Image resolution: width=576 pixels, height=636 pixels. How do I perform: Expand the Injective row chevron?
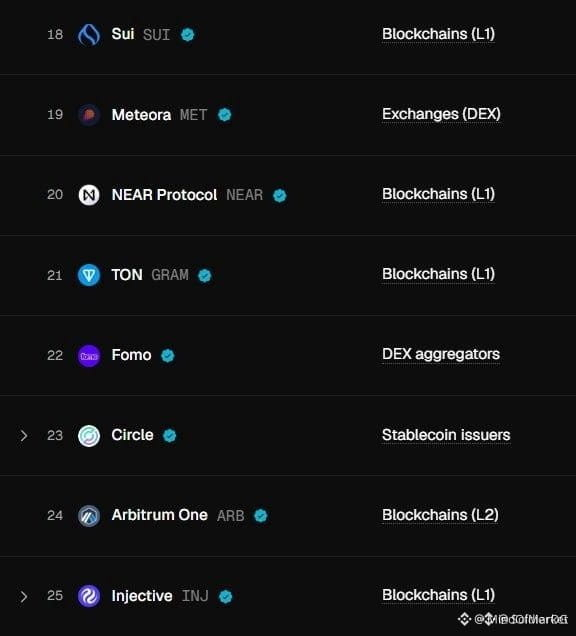pyautogui.click(x=24, y=596)
